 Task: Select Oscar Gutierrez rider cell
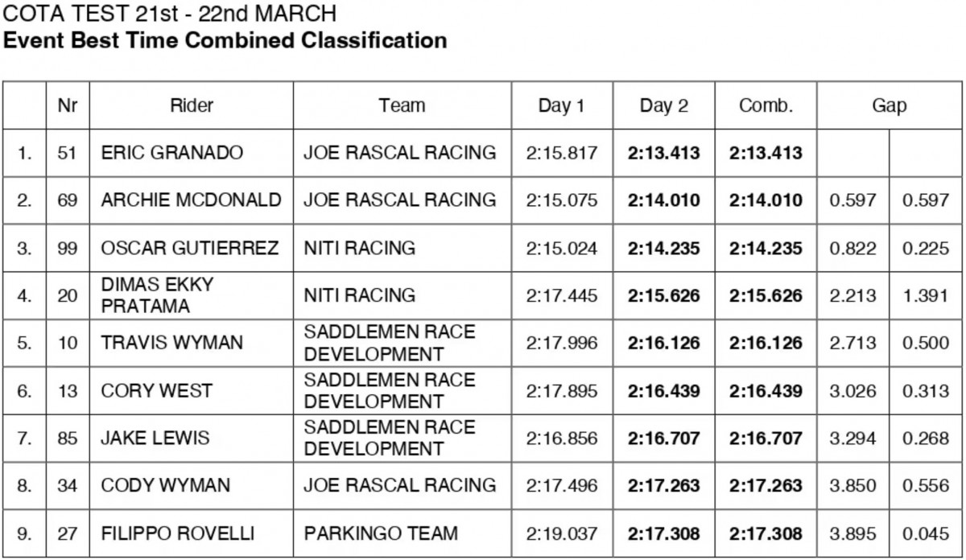(190, 248)
